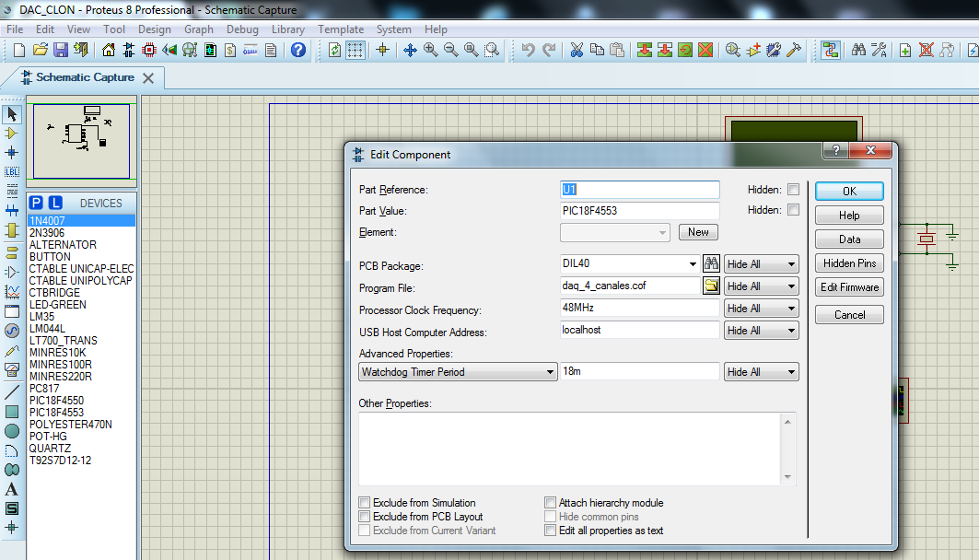This screenshot has height=560, width=979.
Task: Click the New element button
Action: tap(698, 232)
